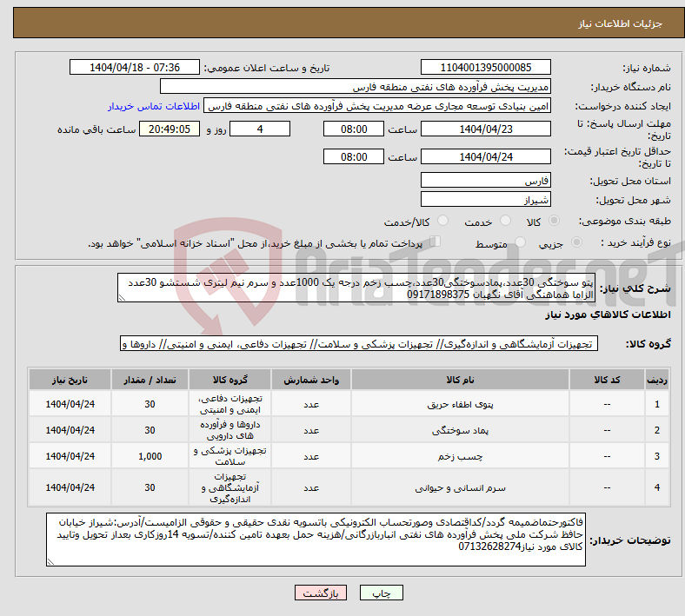Select the کالا/خدمت radio button
685x616 pixels.
(x=442, y=221)
